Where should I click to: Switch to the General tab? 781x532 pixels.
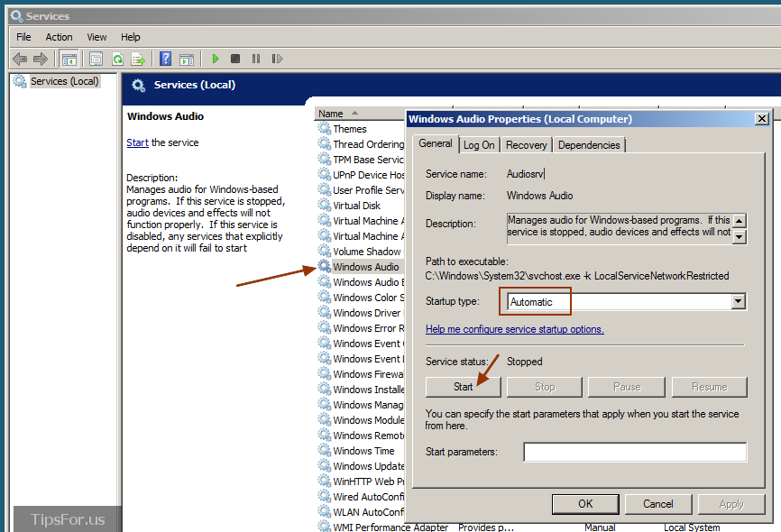tap(436, 143)
